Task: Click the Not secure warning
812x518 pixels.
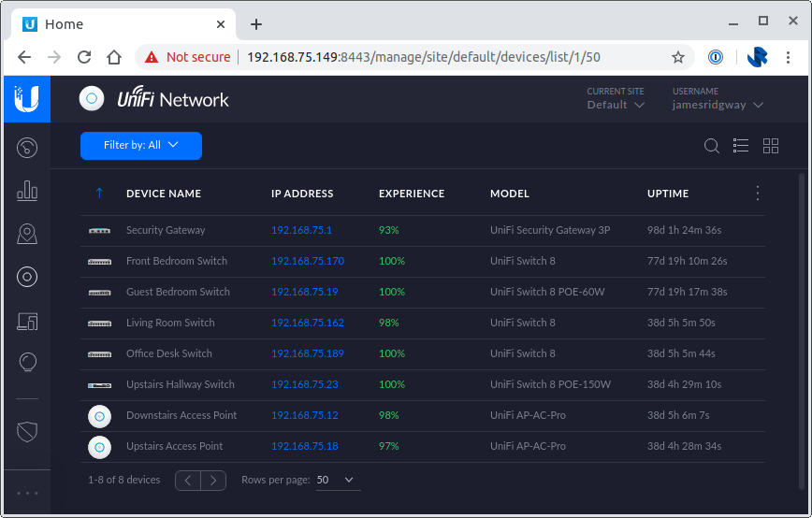Action: pyautogui.click(x=187, y=57)
